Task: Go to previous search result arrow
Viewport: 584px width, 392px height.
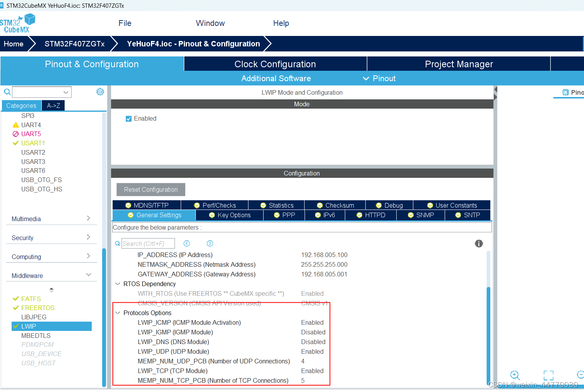Action: click(187, 244)
